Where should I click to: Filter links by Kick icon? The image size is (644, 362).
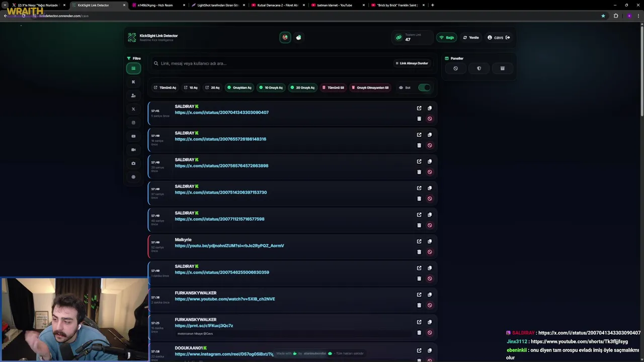click(133, 82)
